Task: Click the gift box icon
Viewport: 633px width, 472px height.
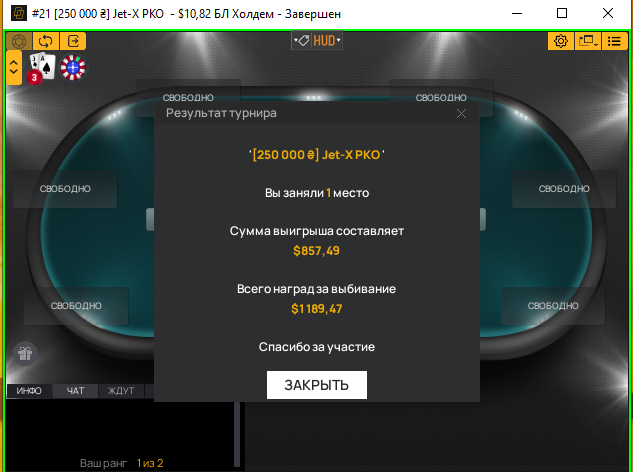Action: pos(25,354)
